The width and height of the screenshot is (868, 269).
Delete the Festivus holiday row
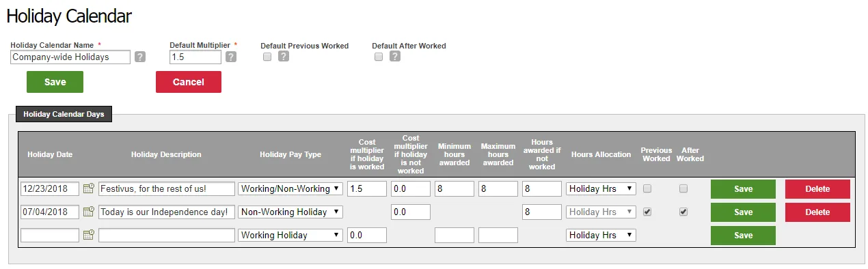coord(817,189)
